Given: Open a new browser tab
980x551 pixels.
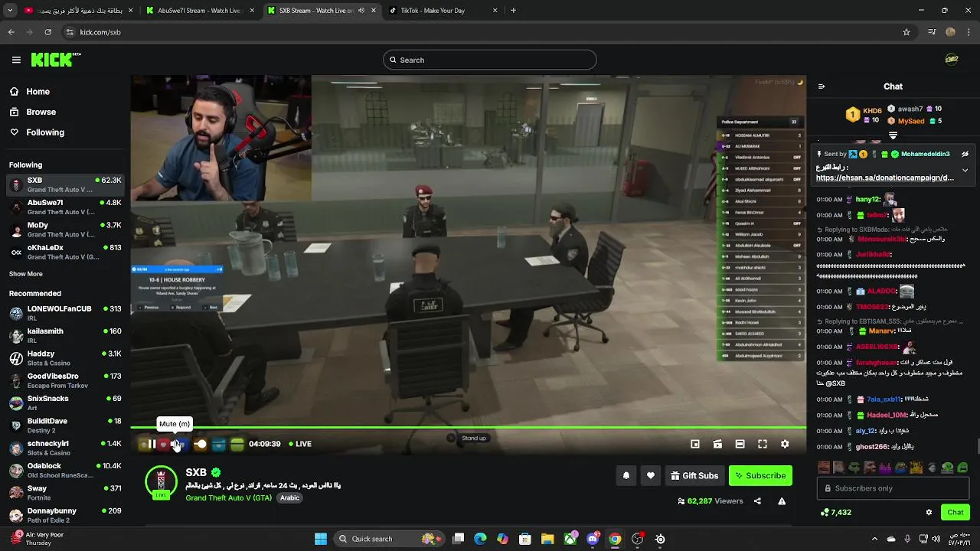Looking at the screenshot, I should pos(513,11).
